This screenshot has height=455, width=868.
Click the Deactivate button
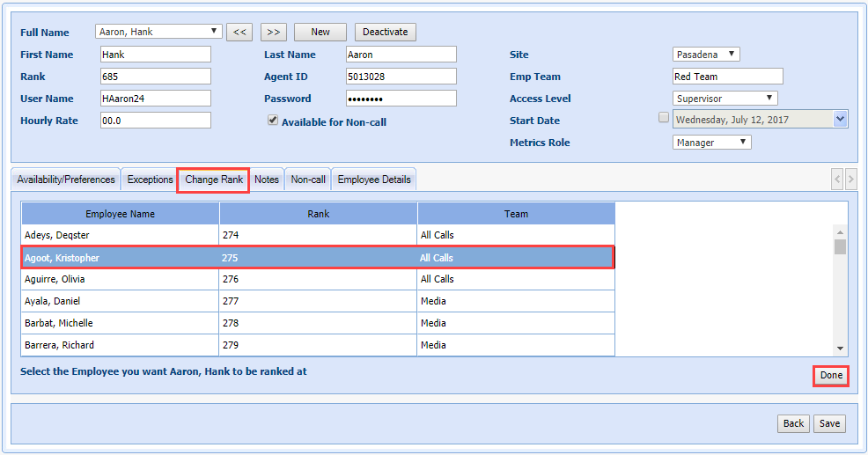(x=386, y=32)
